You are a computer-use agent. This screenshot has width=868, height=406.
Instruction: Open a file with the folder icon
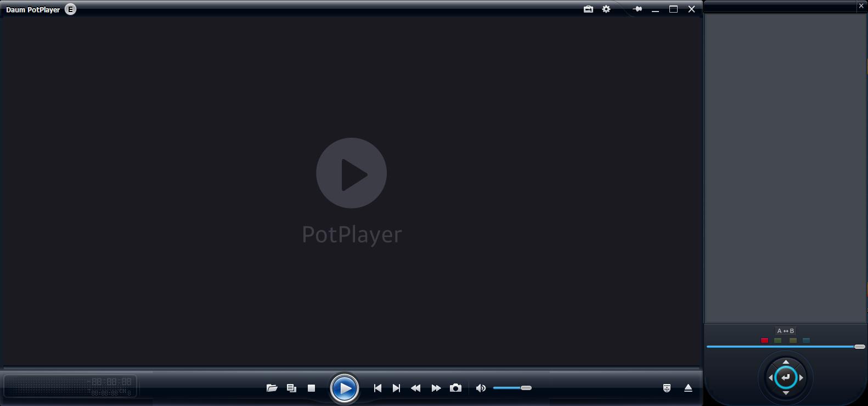pyautogui.click(x=272, y=388)
